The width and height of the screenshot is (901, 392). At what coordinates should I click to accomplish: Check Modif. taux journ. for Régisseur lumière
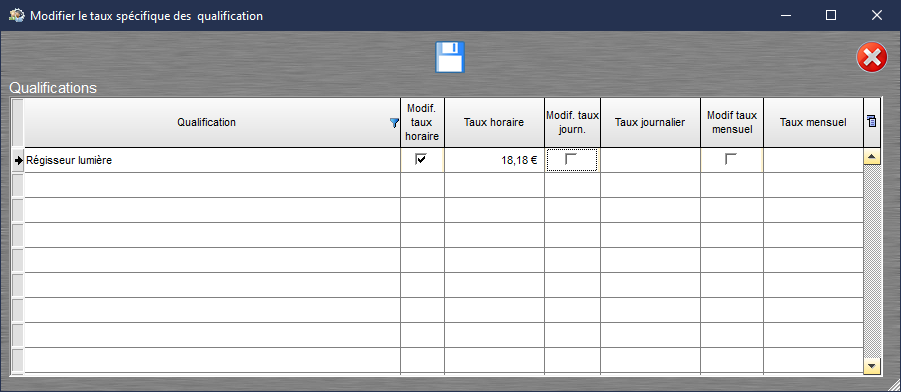[x=571, y=159]
